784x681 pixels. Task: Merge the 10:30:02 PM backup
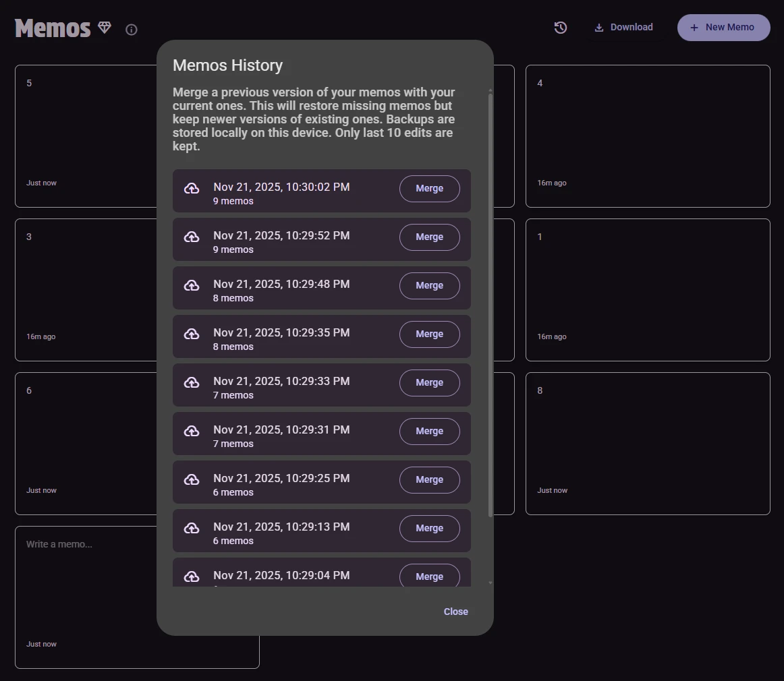[429, 189]
